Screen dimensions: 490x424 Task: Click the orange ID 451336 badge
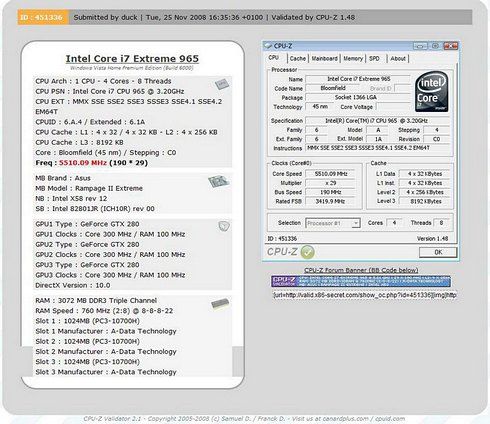point(43,17)
